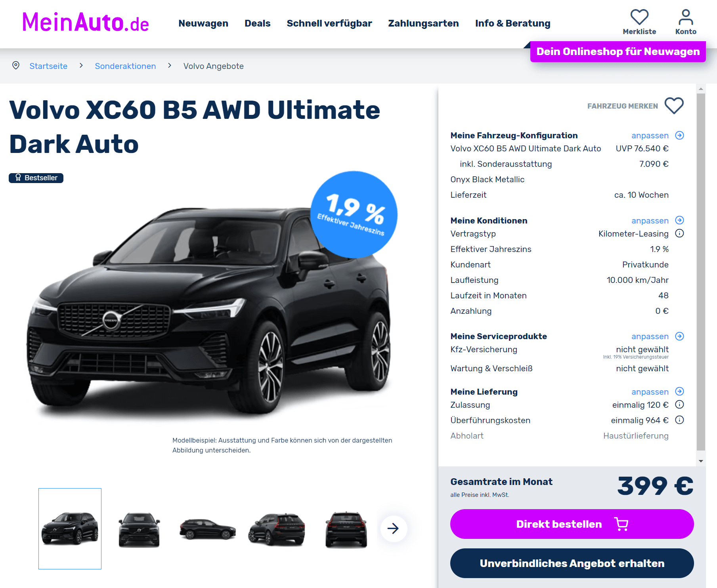The width and height of the screenshot is (717, 588).
Task: Open the Zahlungsarten menu
Action: point(423,23)
